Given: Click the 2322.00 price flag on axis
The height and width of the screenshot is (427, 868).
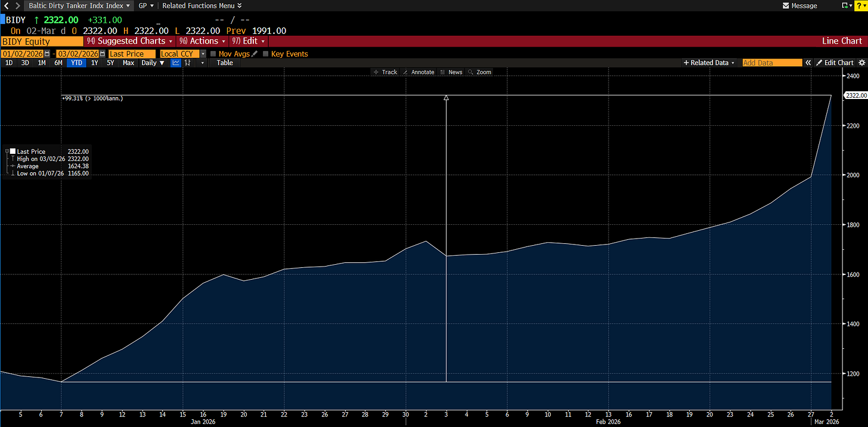Looking at the screenshot, I should 855,95.
